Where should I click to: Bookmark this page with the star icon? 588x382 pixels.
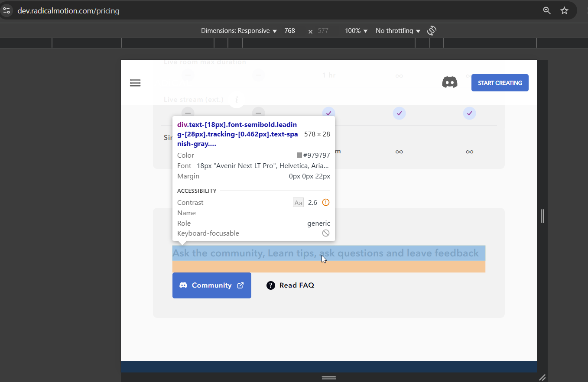point(564,11)
